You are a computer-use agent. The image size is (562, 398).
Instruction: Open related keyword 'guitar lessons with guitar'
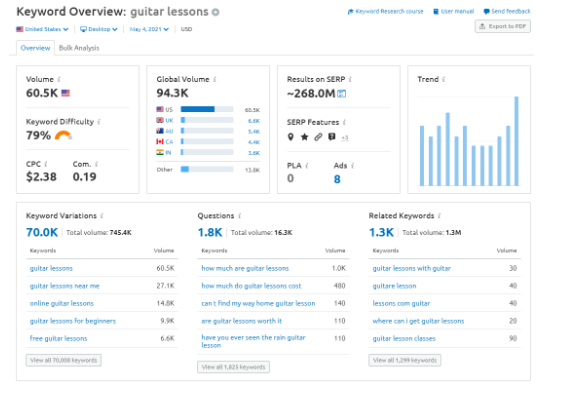pos(411,269)
